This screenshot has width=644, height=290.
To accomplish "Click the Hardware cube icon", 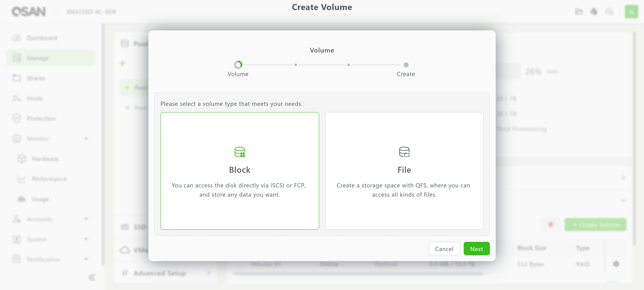I will coord(22,159).
